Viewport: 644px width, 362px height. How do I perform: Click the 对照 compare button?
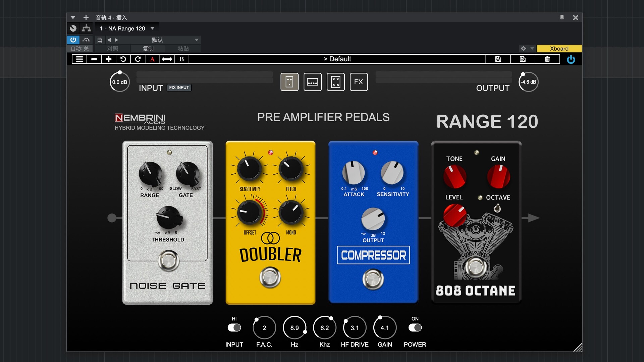(x=113, y=49)
